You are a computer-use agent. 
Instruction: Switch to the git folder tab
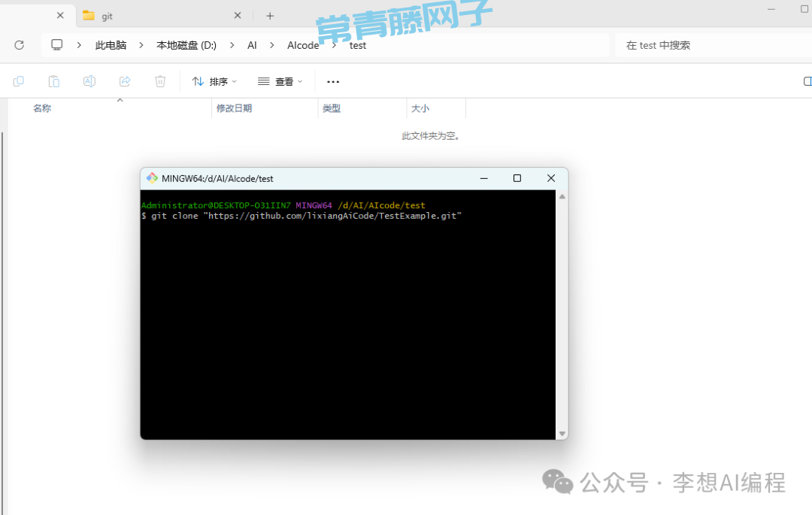pos(150,16)
